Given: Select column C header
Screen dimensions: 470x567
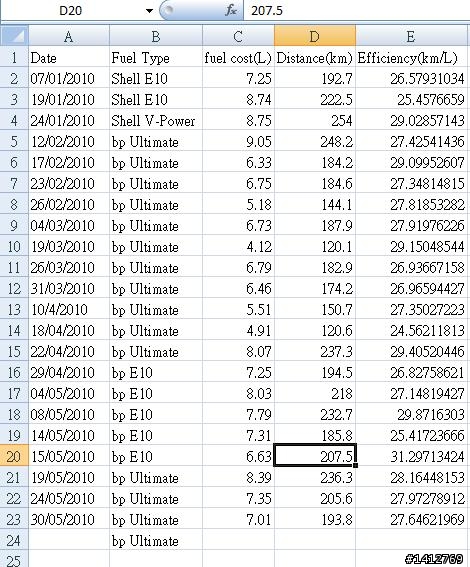Looking at the screenshot, I should pyautogui.click(x=238, y=36).
